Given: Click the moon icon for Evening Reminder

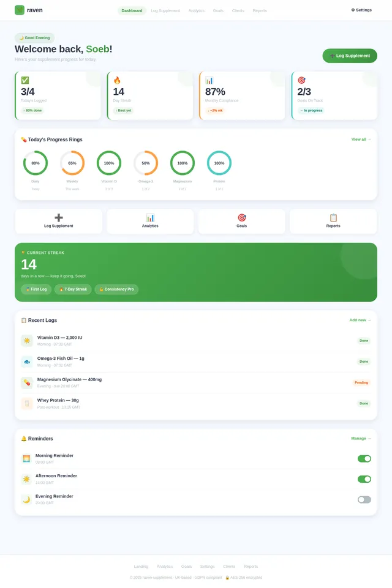Looking at the screenshot, I should 26,499.
